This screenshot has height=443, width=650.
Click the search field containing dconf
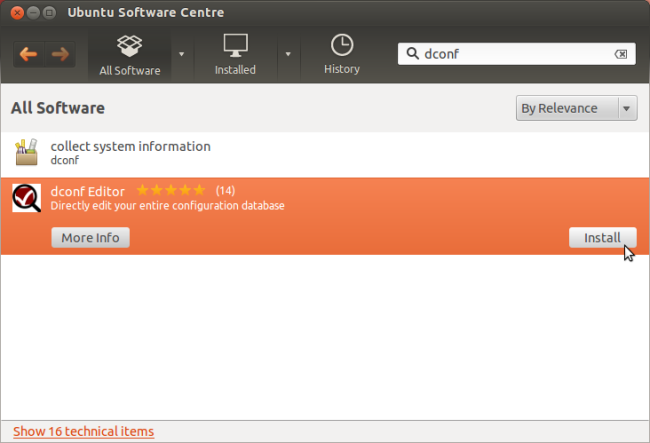(517, 54)
